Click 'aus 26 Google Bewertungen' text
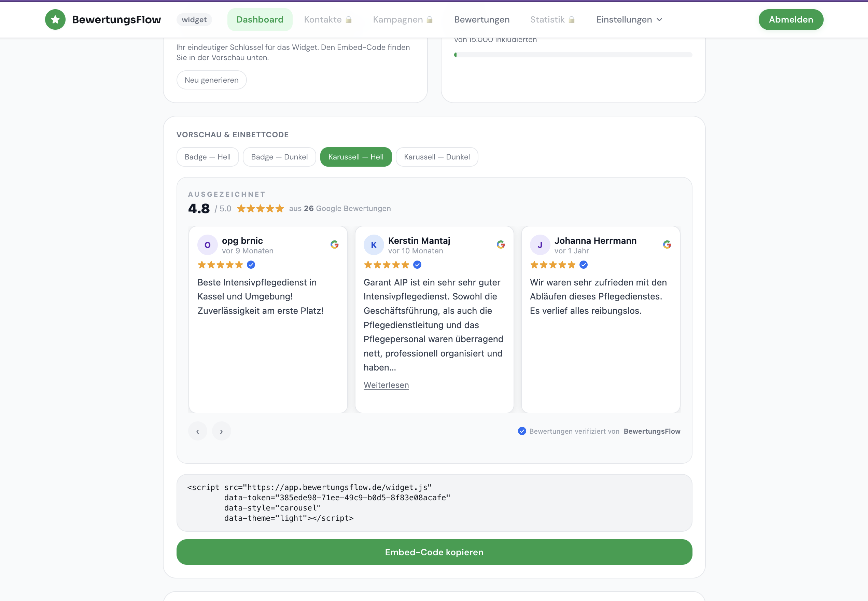 pos(340,209)
